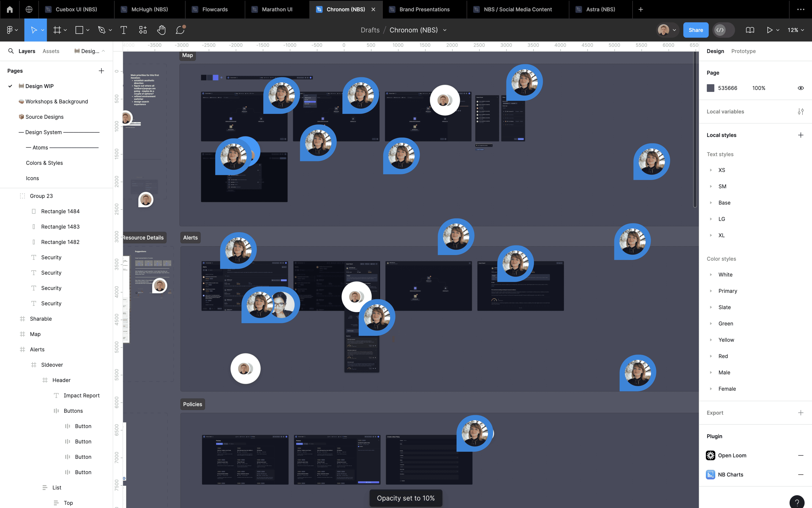Remove the NB Charts plugin

coord(801,475)
